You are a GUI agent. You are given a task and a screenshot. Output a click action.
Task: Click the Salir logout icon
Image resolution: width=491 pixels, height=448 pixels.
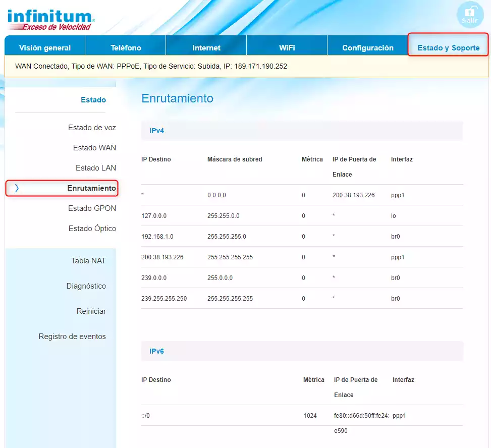click(x=470, y=15)
